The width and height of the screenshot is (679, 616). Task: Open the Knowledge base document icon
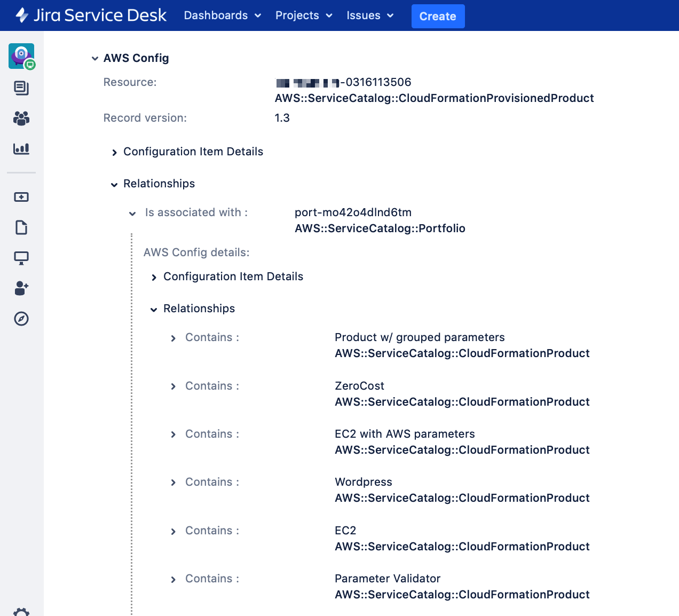21,227
